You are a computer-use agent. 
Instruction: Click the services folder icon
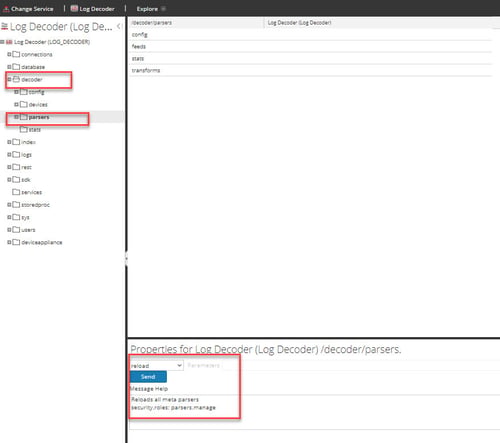pyautogui.click(x=16, y=192)
